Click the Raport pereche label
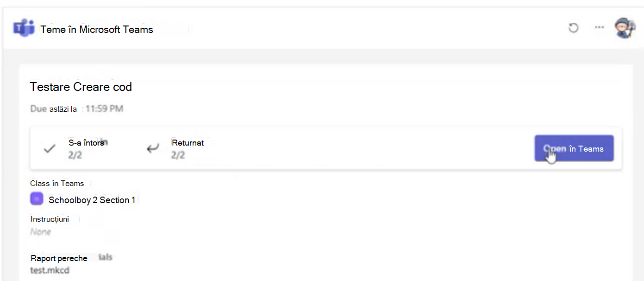 coord(59,258)
